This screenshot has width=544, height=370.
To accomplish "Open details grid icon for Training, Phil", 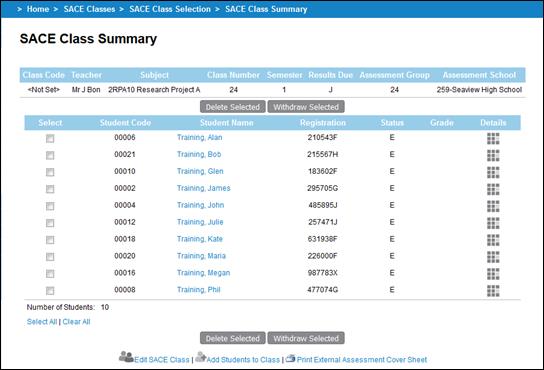I will tap(493, 291).
